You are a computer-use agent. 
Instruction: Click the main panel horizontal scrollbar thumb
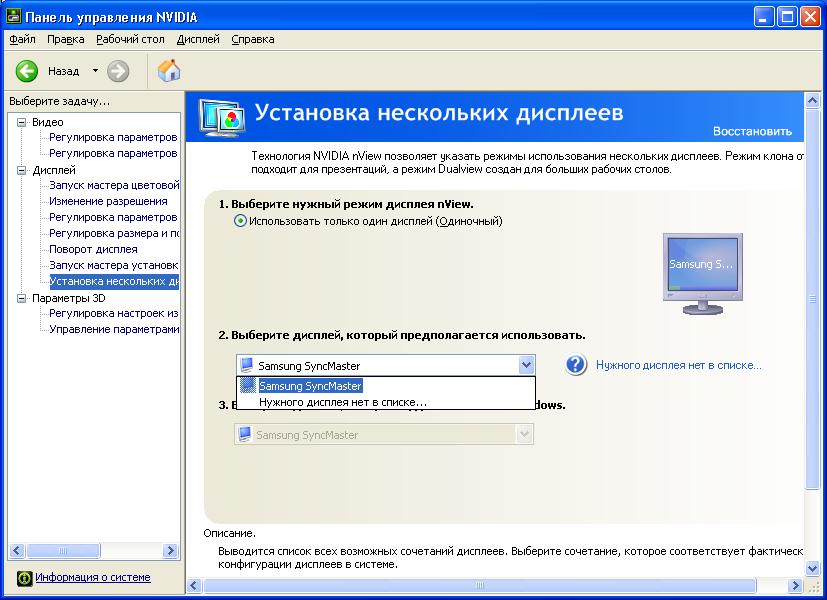coord(479,585)
